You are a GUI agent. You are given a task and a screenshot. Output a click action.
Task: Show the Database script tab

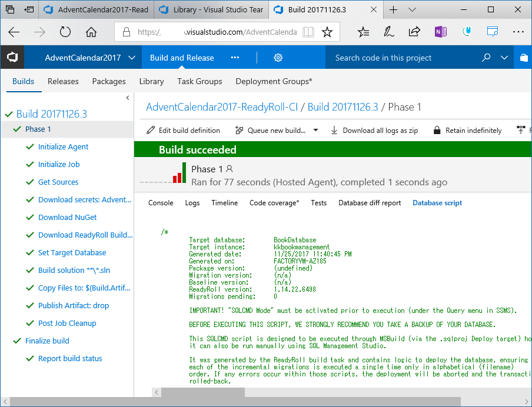tap(437, 203)
